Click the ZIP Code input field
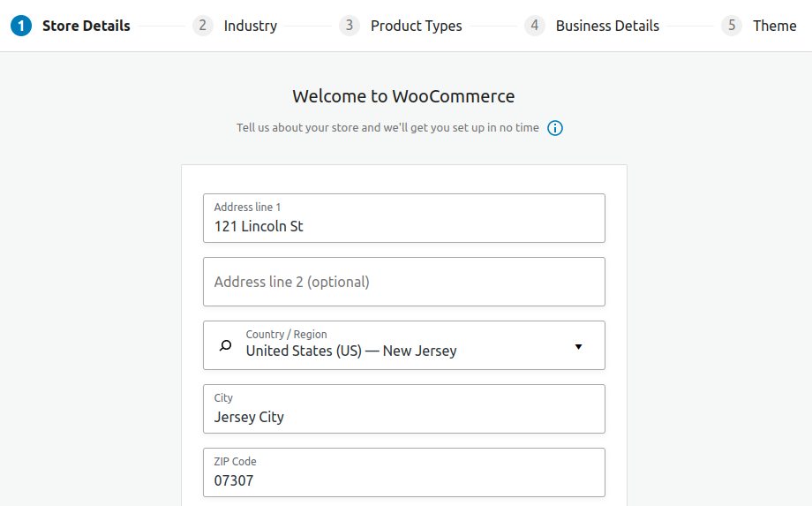The height and width of the screenshot is (506, 812). click(404, 472)
